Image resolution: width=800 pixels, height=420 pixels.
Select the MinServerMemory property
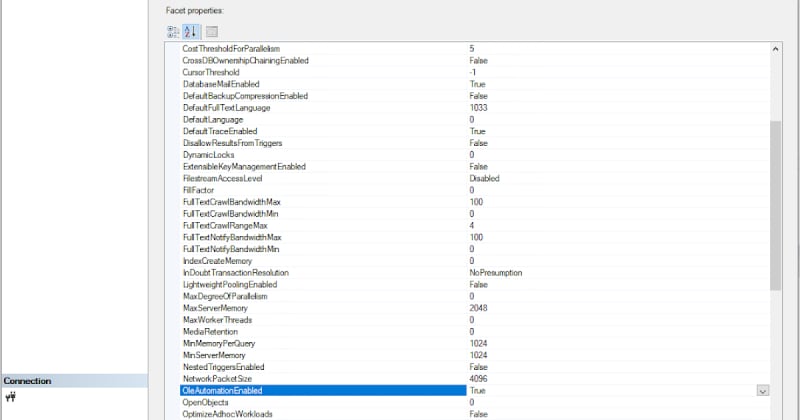click(214, 355)
